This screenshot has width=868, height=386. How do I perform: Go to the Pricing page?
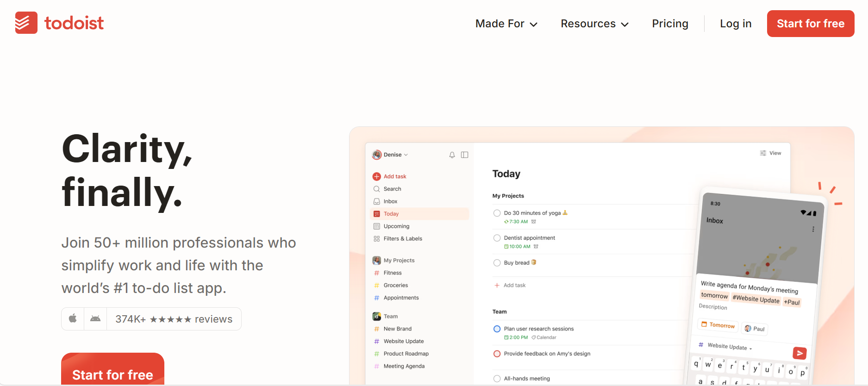670,24
